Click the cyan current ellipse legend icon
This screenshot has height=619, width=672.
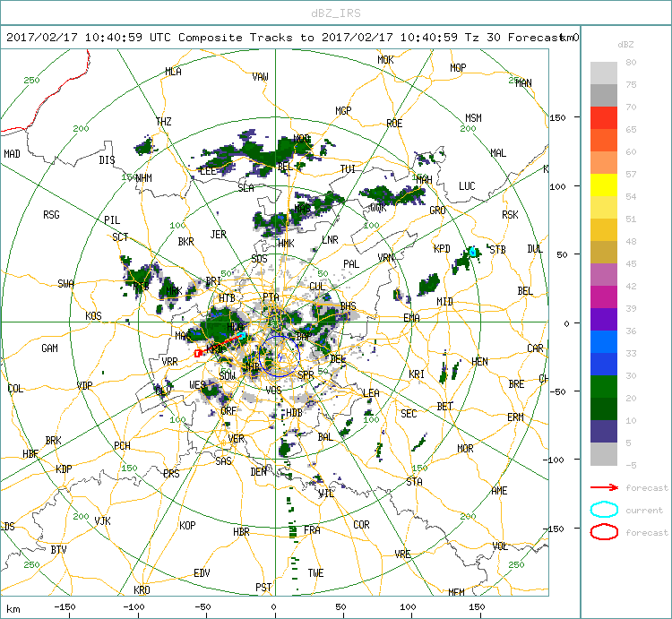tap(604, 510)
